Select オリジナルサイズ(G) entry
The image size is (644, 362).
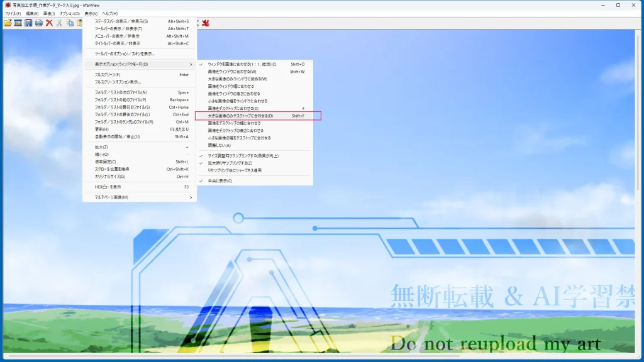(140, 177)
